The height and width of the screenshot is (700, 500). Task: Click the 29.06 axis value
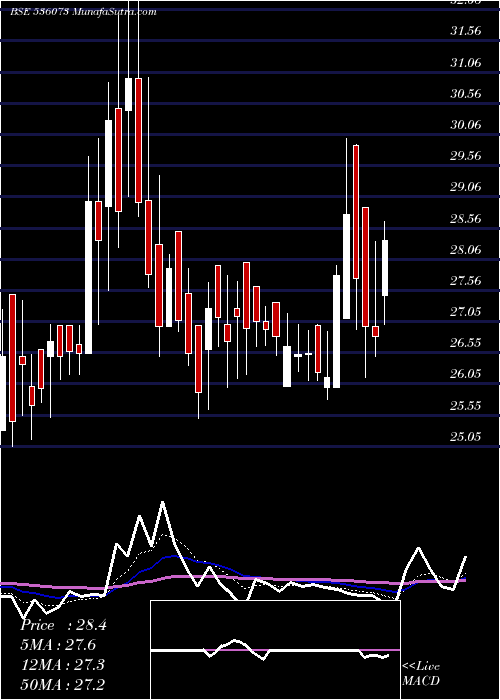coord(466,187)
